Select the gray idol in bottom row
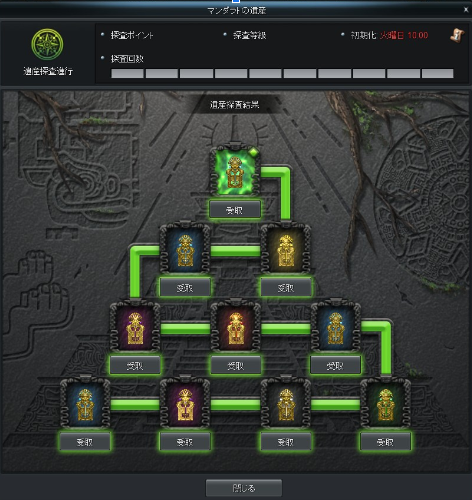 (x=286, y=403)
